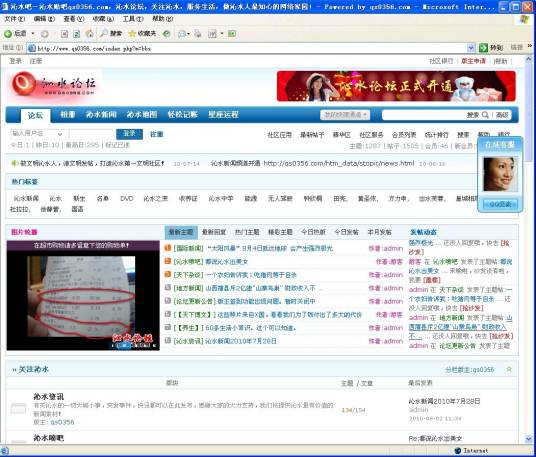Click the collapse icon on 关注沁水 section
Image resolution: width=536 pixels, height=457 pixels.
pyautogui.click(x=509, y=369)
